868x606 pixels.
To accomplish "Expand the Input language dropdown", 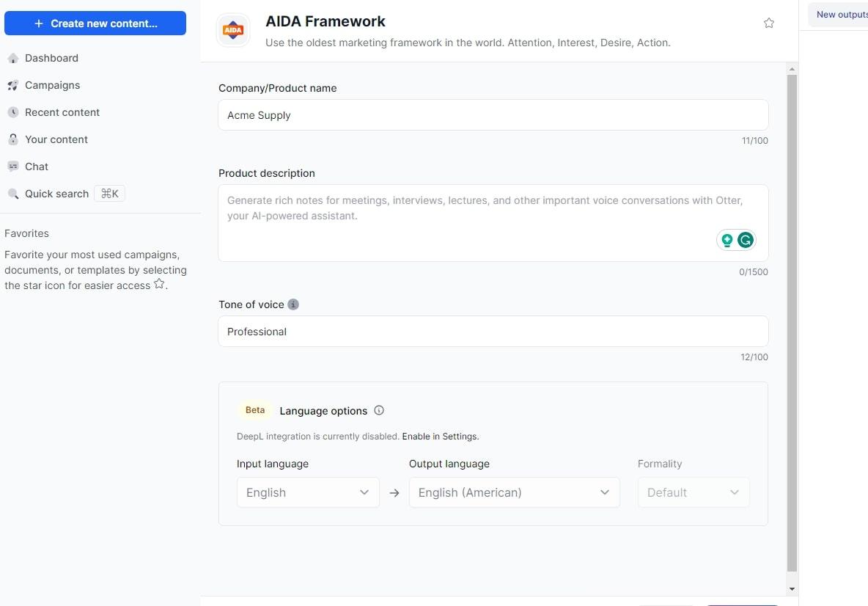I will (x=308, y=492).
